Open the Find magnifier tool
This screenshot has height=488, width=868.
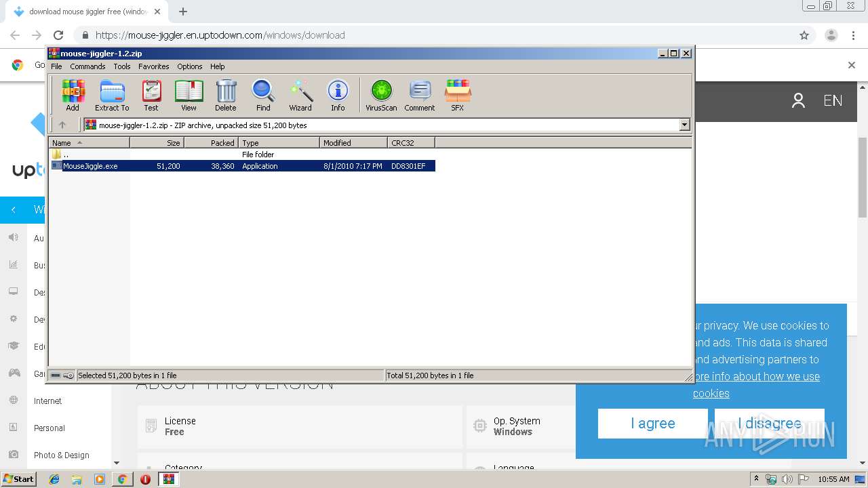(x=263, y=95)
